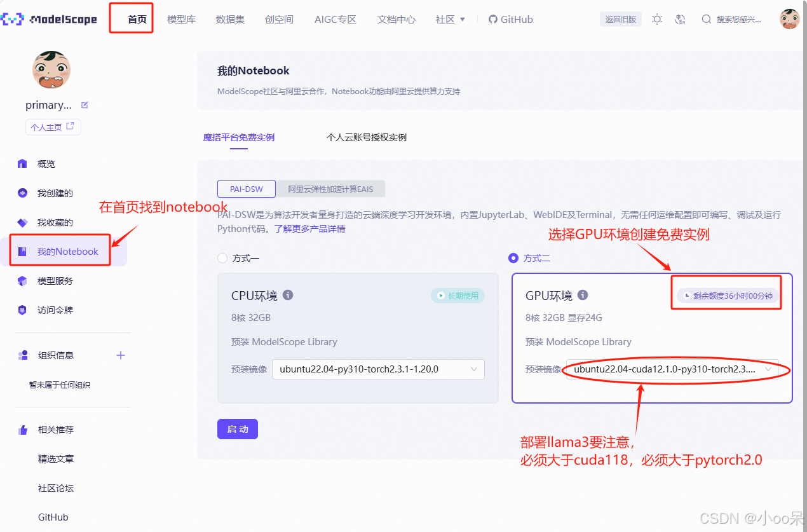This screenshot has height=532, width=807.
Task: Switch to the PAI-DSW option
Action: pyautogui.click(x=246, y=189)
